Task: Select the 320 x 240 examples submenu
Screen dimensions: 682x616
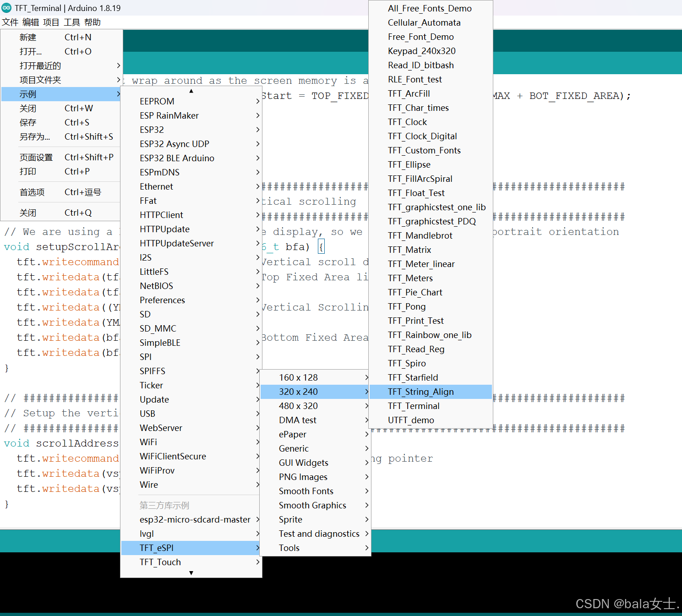Action: pos(315,392)
